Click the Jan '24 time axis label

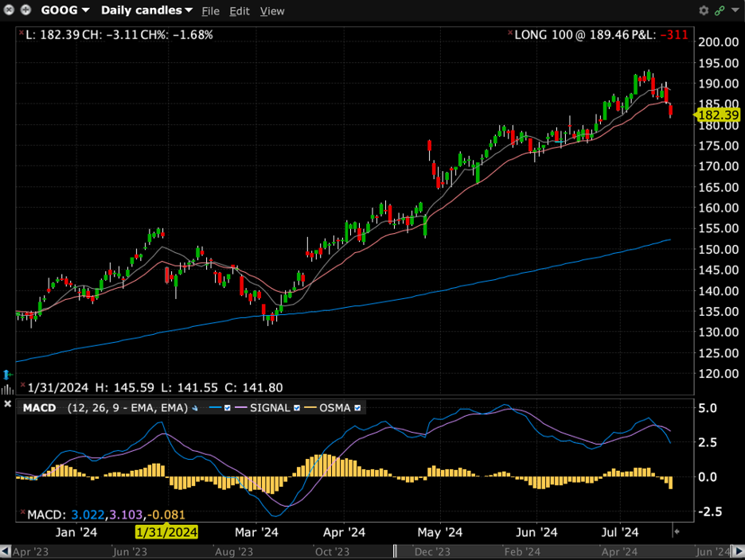76,532
